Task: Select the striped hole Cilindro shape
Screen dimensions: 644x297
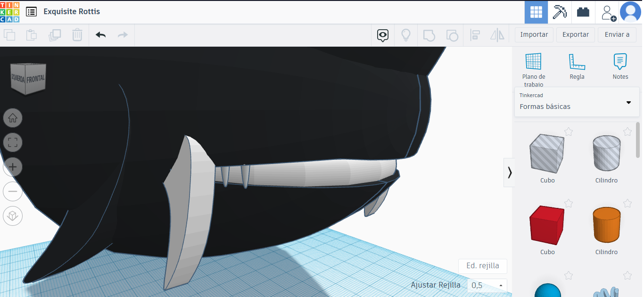Action: point(606,154)
